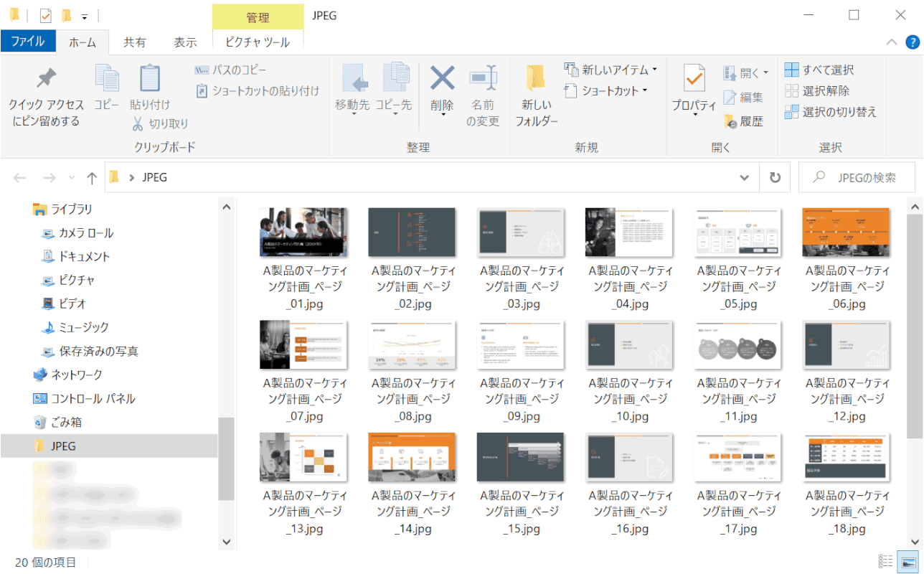
Task: Select thumbnail of page _18.jpg
Action: coord(846,456)
